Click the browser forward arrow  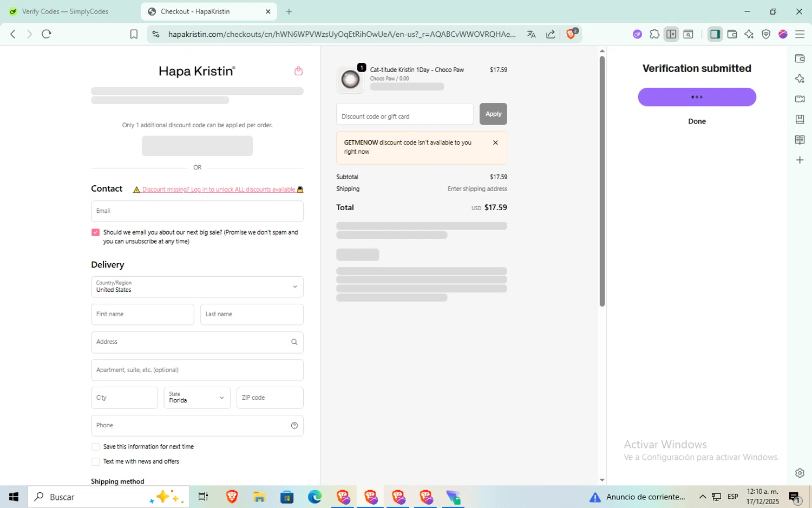coord(29,34)
